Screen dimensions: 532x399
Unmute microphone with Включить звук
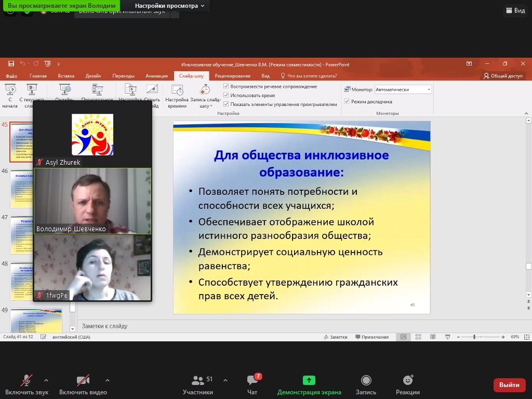(x=26, y=384)
